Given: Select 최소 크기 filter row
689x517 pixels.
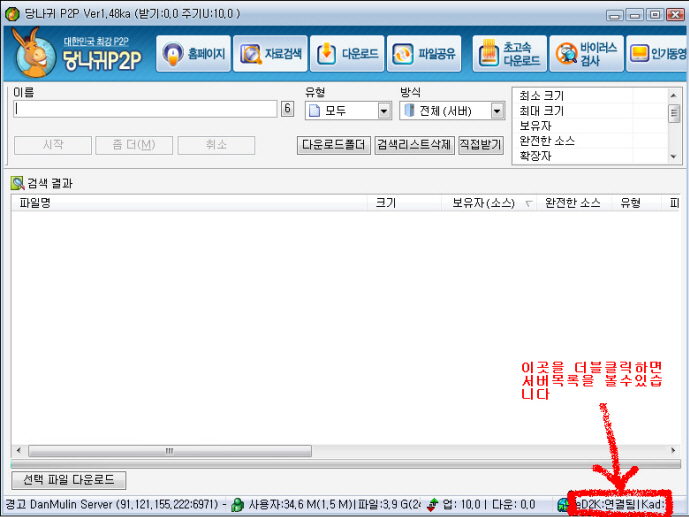Looking at the screenshot, I should tap(590, 96).
